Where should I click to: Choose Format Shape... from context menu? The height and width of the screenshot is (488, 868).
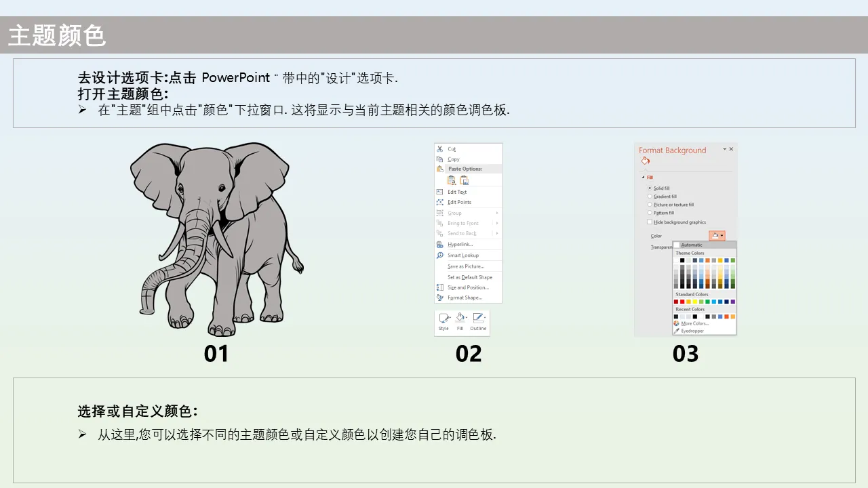click(x=465, y=298)
